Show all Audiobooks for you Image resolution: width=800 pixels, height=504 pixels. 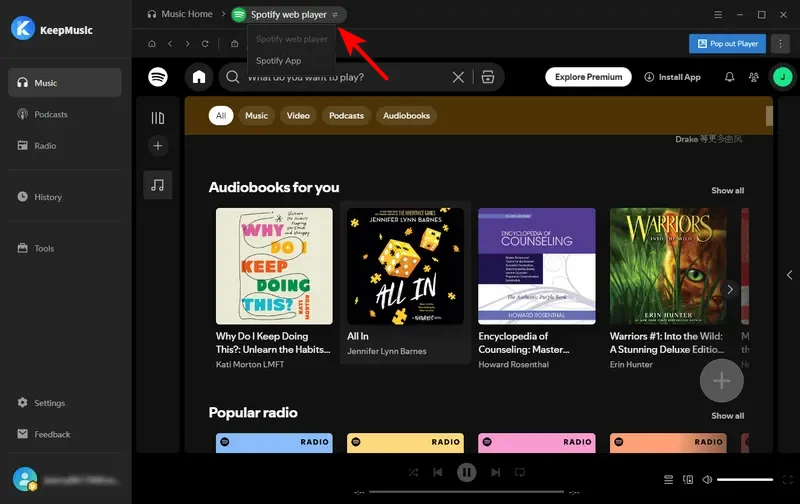point(728,190)
